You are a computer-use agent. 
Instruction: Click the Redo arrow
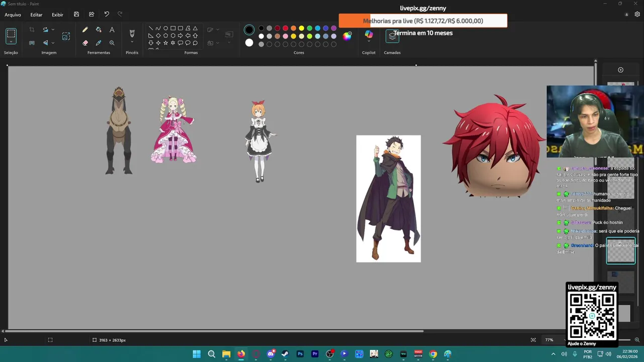120,15
